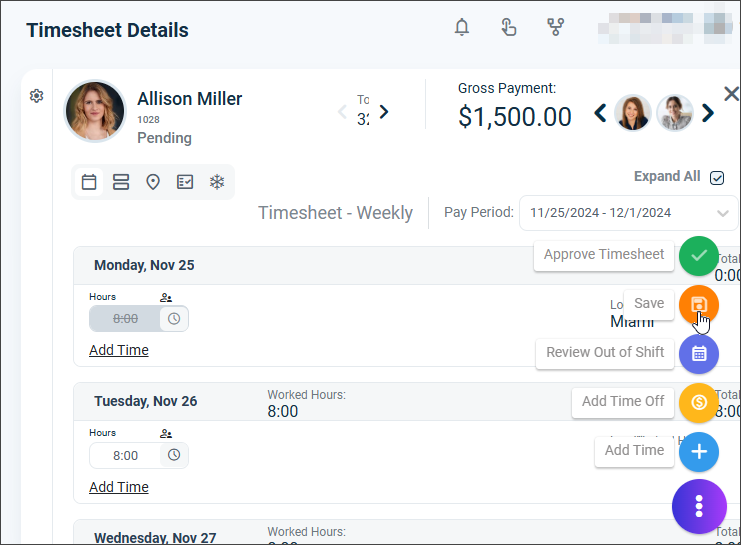Click the Monday 8:00 hours field
The width and height of the screenshot is (741, 545).
point(125,319)
